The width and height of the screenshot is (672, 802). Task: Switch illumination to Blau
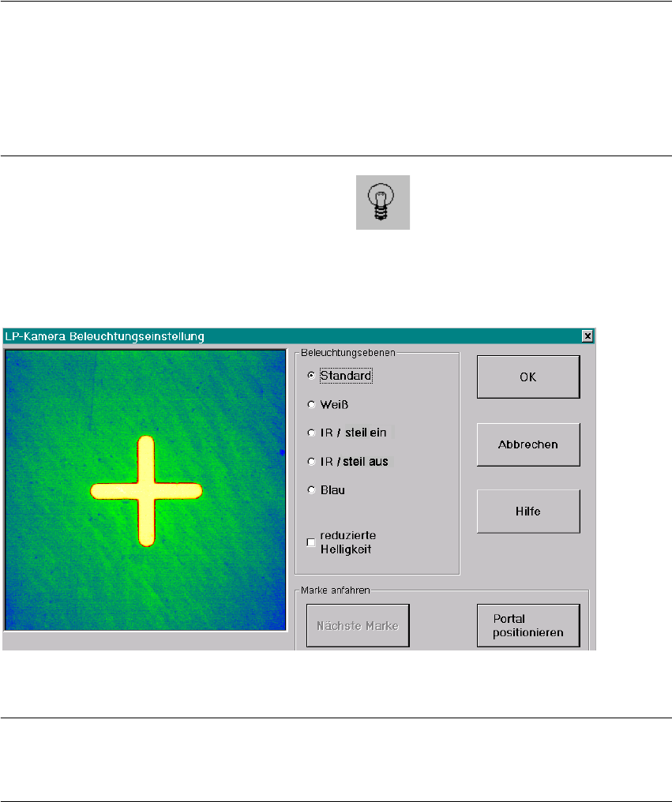pyautogui.click(x=311, y=490)
